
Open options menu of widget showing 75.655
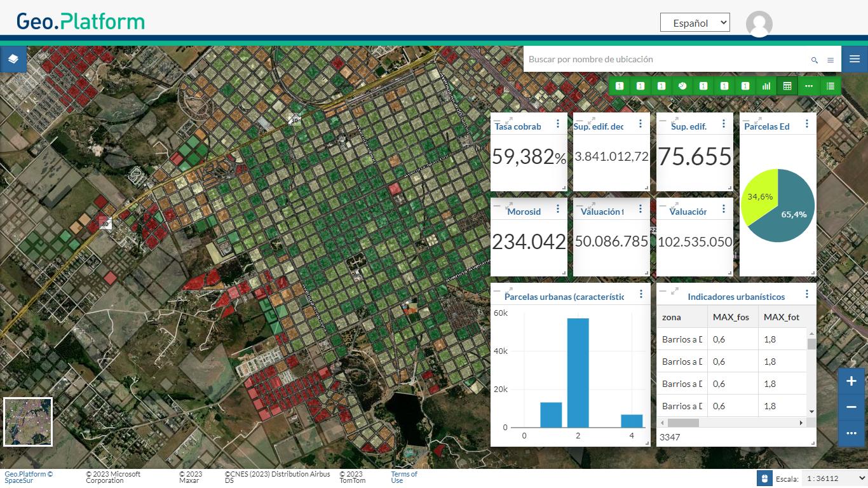724,124
